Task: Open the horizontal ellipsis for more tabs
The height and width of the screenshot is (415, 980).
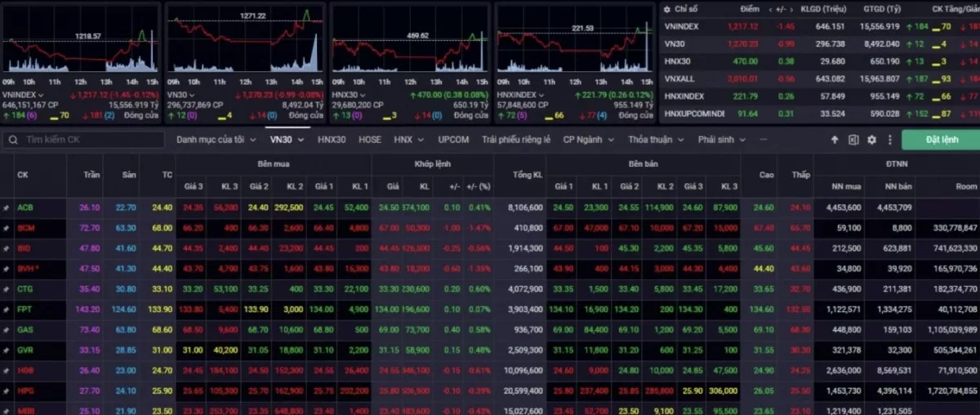Action: (762, 140)
